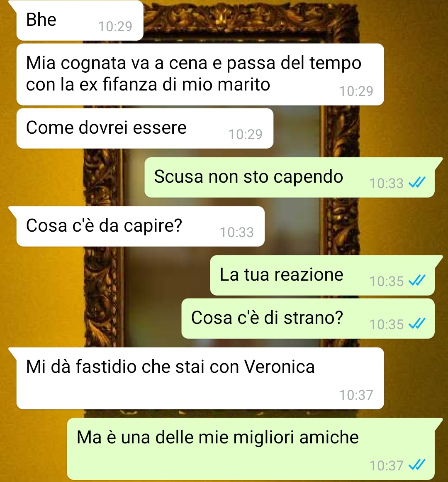Tap the 'Bhe' message bubble
Screen dimensions: 448x482
point(80,20)
